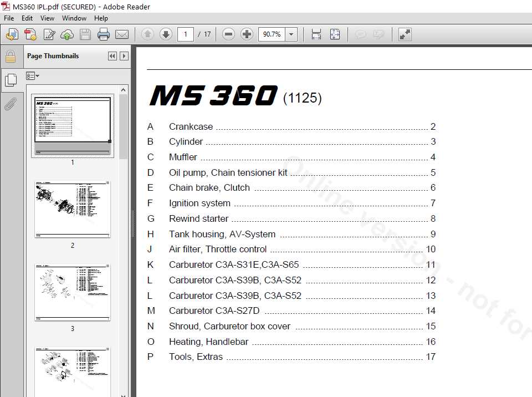Image resolution: width=532 pixels, height=397 pixels.
Task: Open the Help menu
Action: (x=101, y=18)
